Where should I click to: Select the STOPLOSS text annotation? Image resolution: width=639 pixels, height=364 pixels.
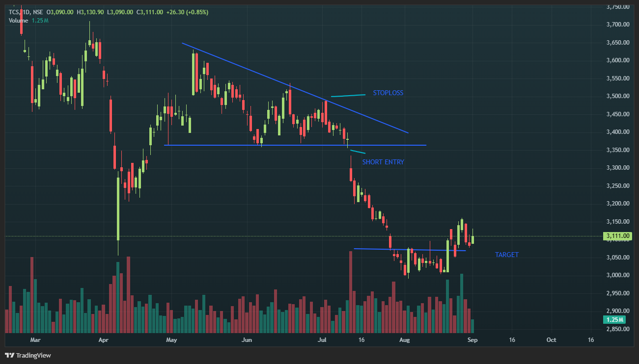[388, 93]
